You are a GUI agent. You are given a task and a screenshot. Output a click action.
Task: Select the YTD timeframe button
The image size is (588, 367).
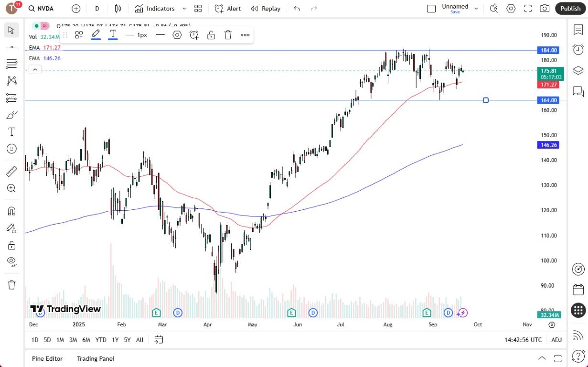pyautogui.click(x=100, y=340)
